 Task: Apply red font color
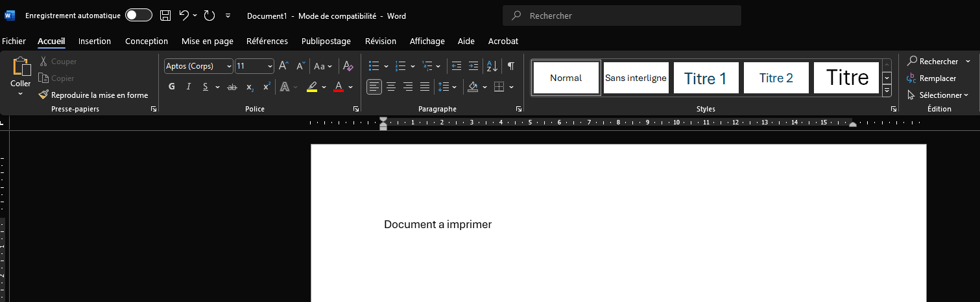coord(339,87)
